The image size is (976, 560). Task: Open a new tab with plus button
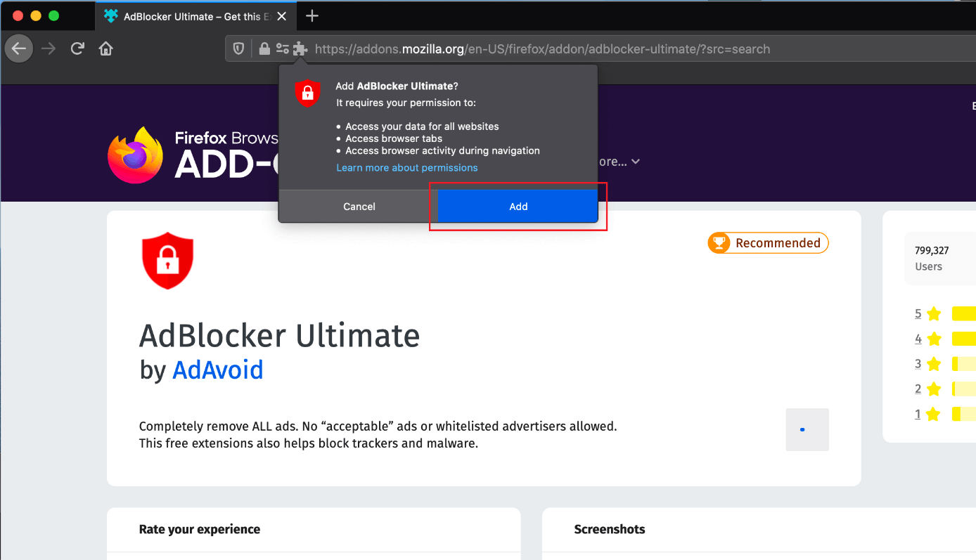pos(312,16)
